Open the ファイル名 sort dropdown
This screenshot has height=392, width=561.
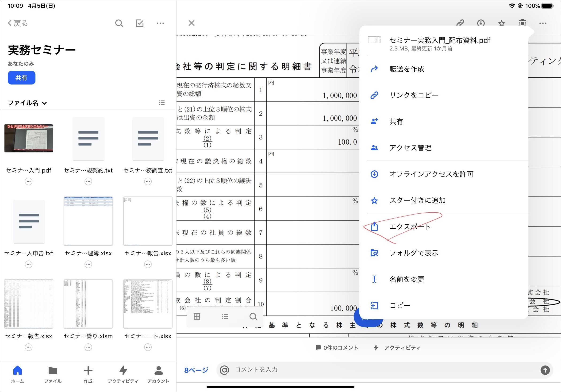pos(27,103)
